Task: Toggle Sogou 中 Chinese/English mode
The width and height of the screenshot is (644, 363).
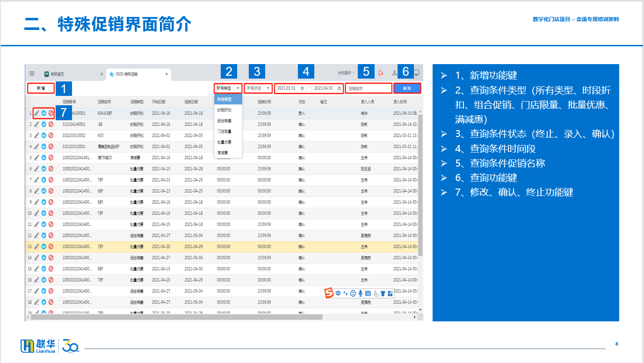Action: pos(338,293)
